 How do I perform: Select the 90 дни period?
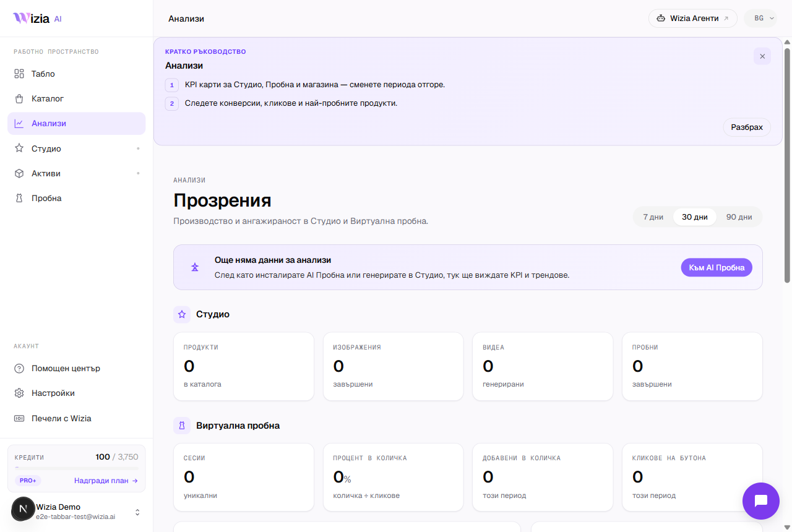739,217
